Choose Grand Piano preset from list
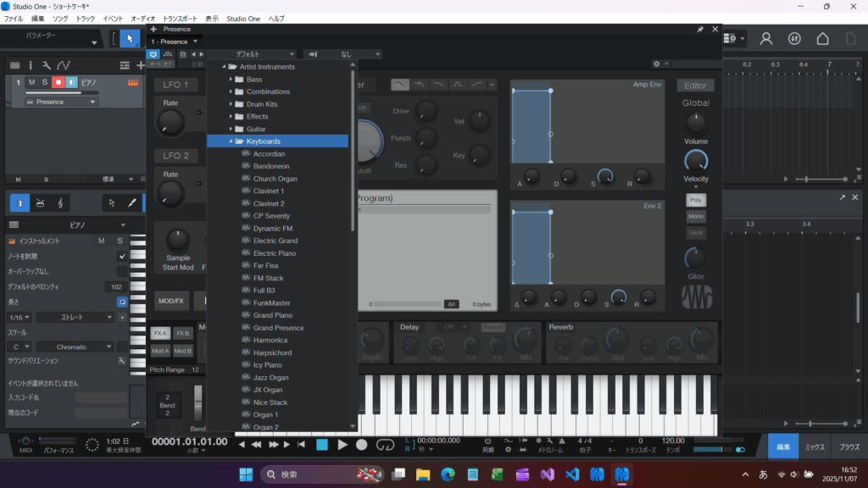868x488 pixels. coord(273,315)
